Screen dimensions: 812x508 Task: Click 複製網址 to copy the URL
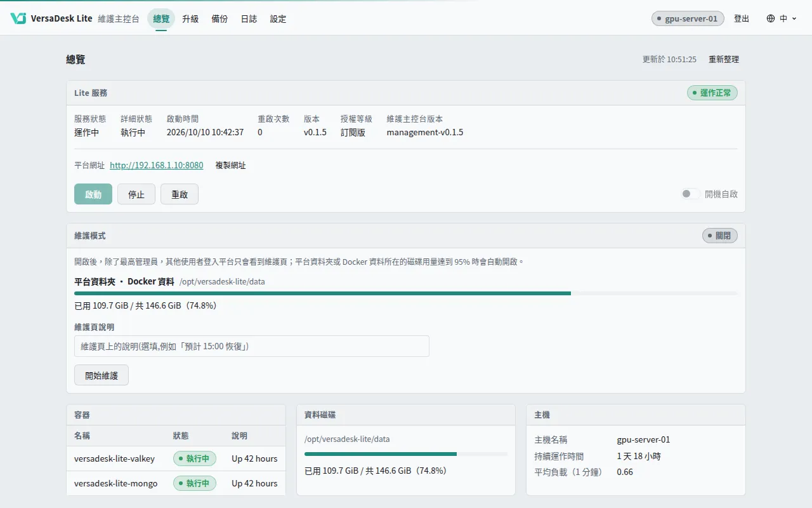click(x=230, y=165)
